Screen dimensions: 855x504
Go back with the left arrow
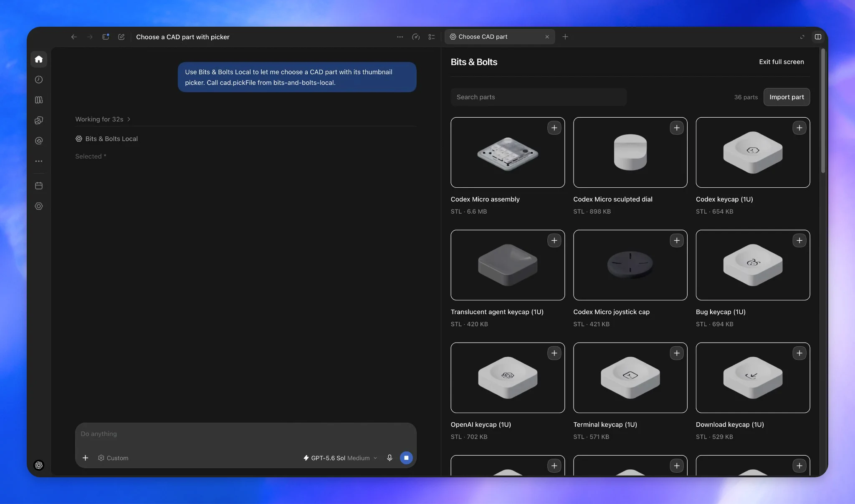pos(74,37)
